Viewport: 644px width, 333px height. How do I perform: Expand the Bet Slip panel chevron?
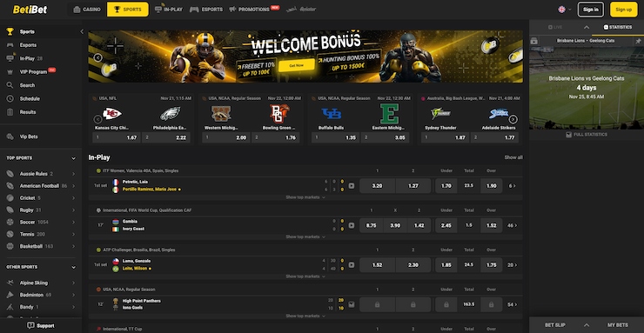point(586,325)
